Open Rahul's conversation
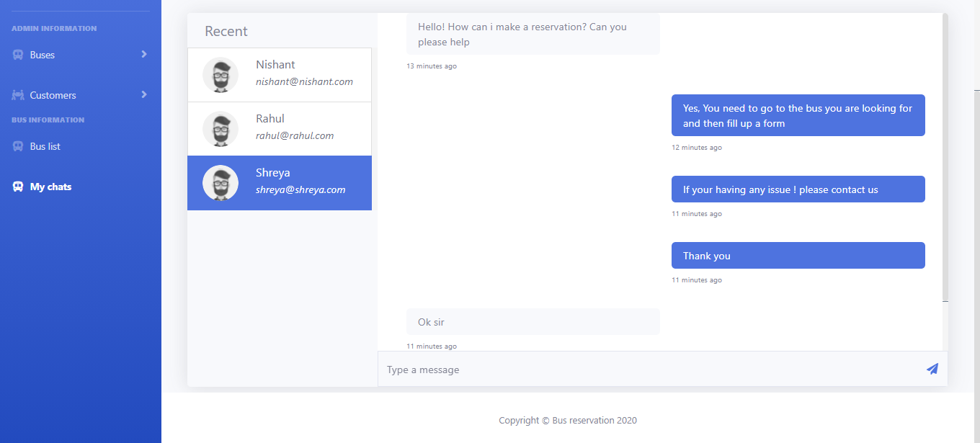Image resolution: width=980 pixels, height=443 pixels. click(294, 128)
